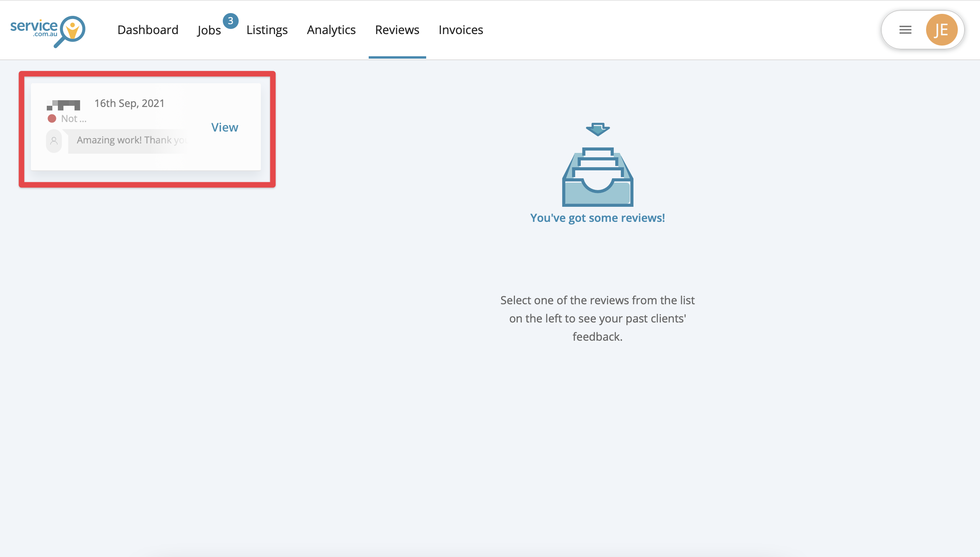Click the down arrow above inbox
The width and height of the screenshot is (980, 557).
597,129
